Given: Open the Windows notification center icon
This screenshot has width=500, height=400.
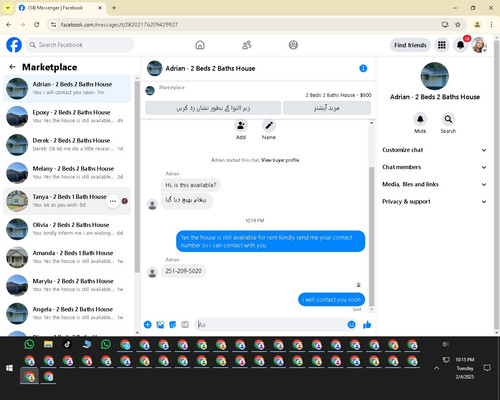Looking at the screenshot, I should [487, 368].
